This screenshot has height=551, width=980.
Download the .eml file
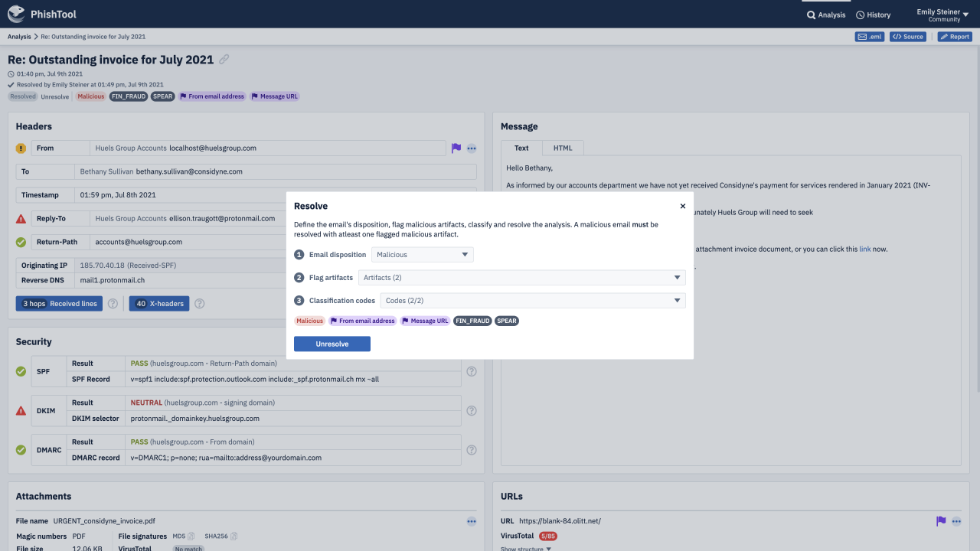pos(870,37)
